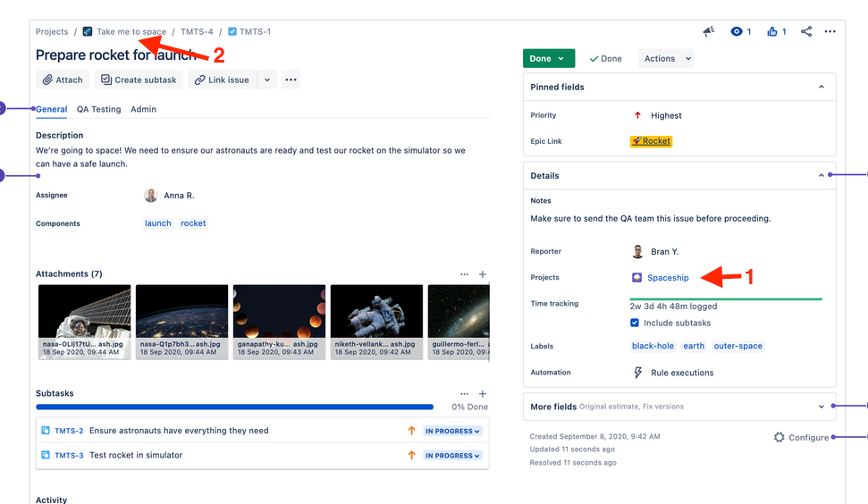Click assignee Anna R. avatar
The image size is (868, 504).
coord(150,196)
